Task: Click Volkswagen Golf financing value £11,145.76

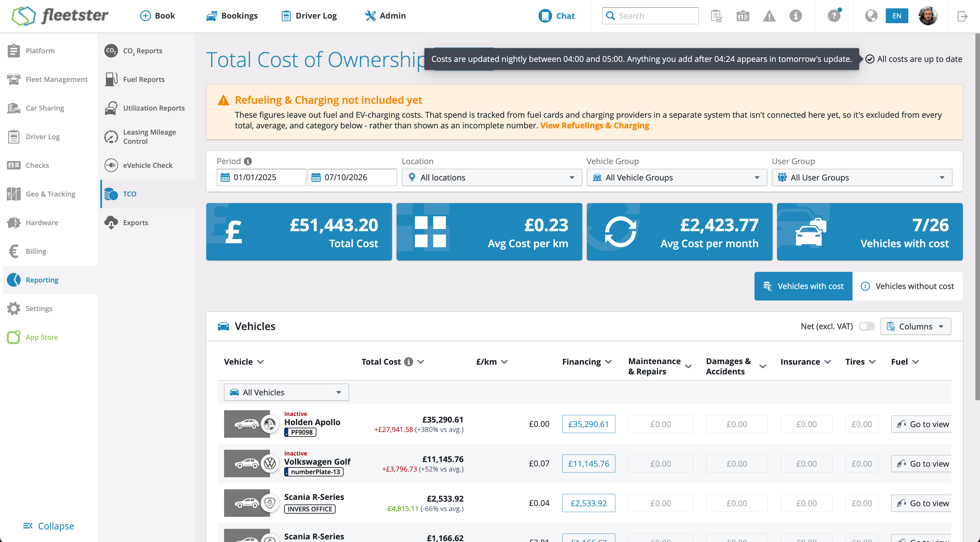Action: [589, 464]
